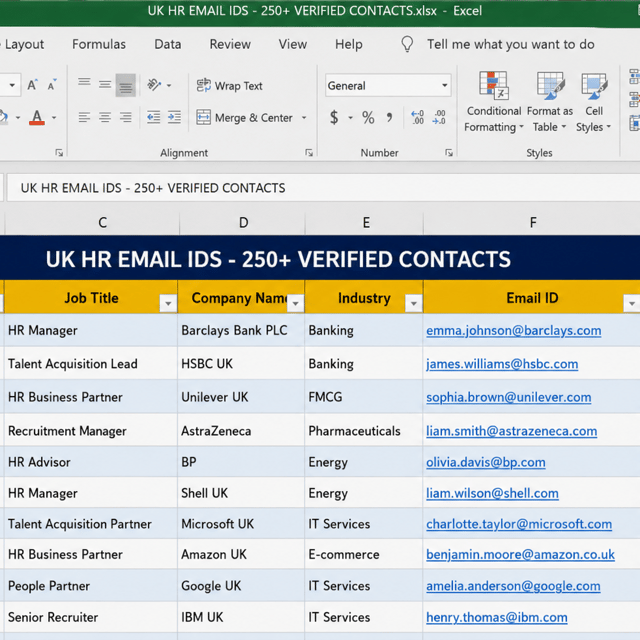Open the Formulas ribbon tab
640x640 pixels.
(x=99, y=44)
